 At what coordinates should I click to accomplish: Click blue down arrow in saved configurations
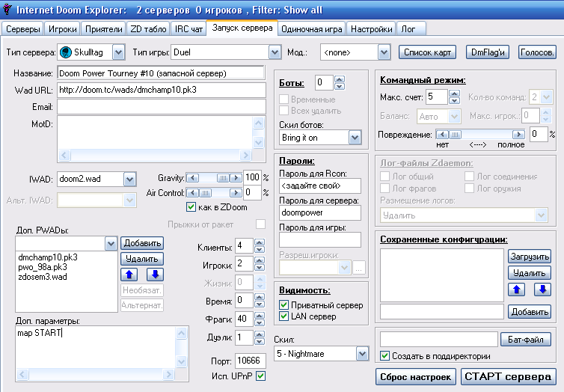point(541,289)
